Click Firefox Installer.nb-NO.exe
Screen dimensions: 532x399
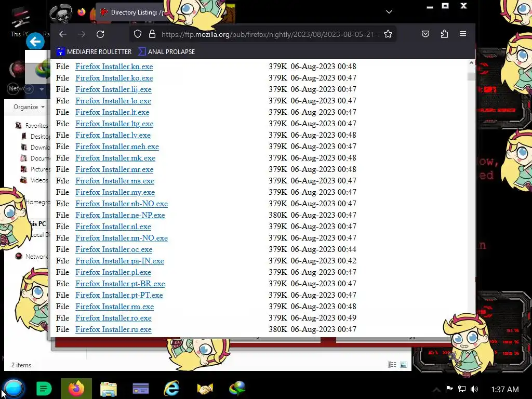(x=122, y=204)
